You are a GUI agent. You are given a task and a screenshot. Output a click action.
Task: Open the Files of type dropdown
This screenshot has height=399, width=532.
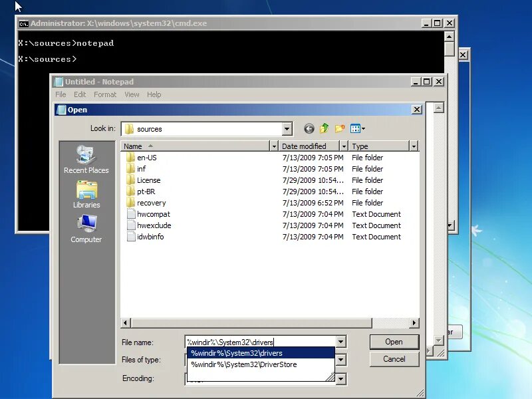pos(341,359)
